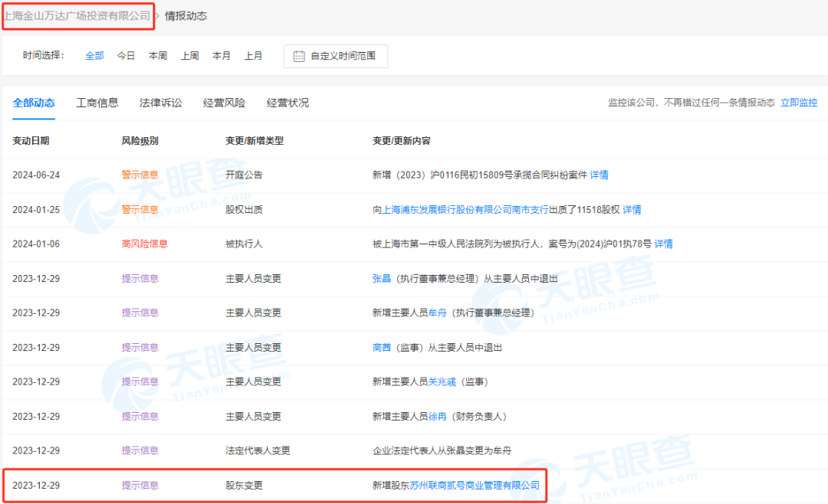Select 全部 time filter

pyautogui.click(x=94, y=56)
